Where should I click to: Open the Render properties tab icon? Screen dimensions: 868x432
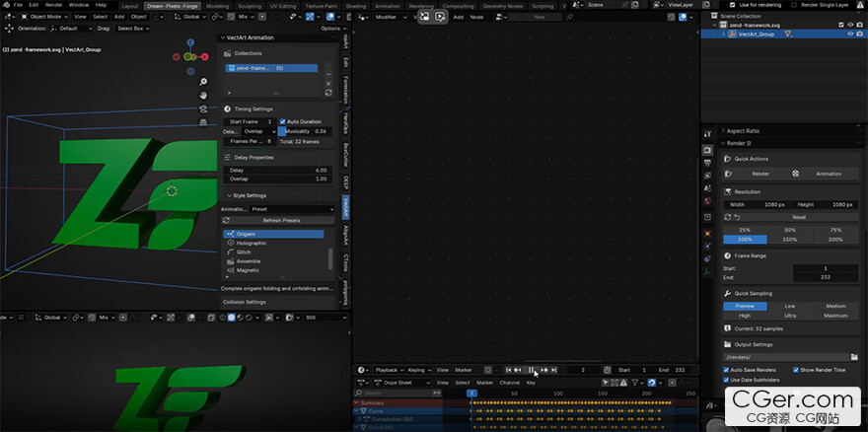click(x=708, y=150)
